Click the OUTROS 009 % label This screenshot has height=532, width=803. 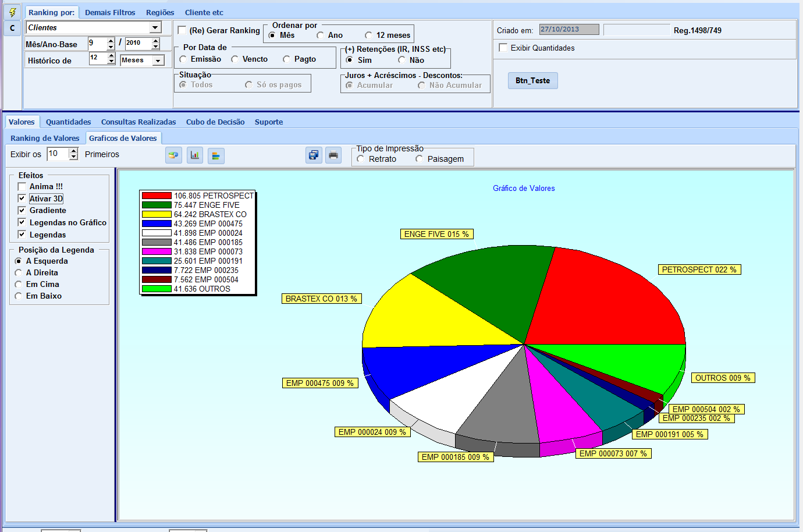point(723,378)
